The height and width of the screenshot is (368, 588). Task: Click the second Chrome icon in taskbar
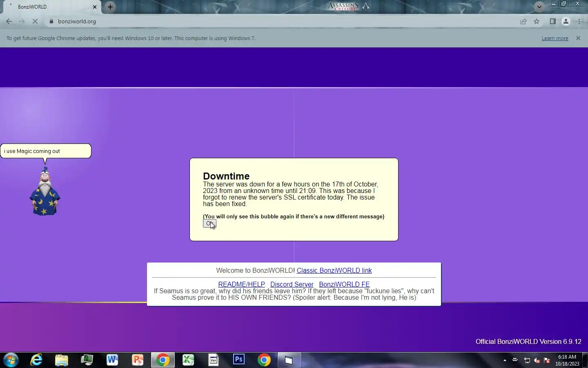(264, 360)
